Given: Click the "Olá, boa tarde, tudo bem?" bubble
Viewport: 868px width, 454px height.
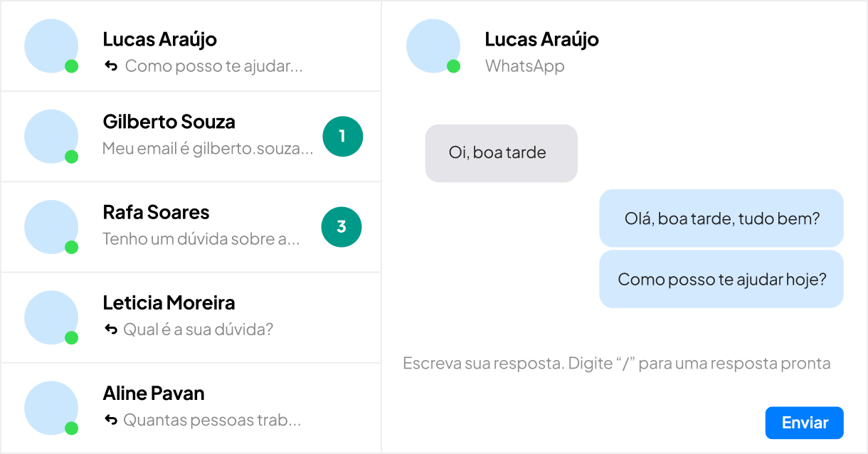Looking at the screenshot, I should click(x=721, y=218).
